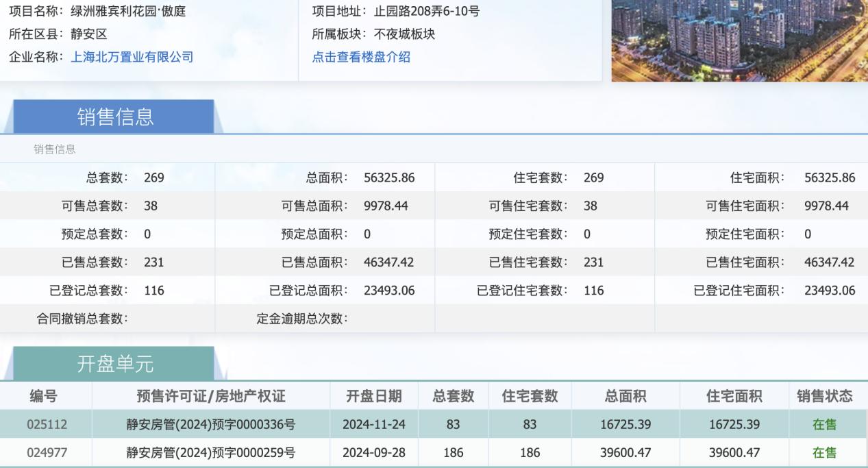
Task: Click the 可售住宅面积 value 9978.44
Action: (827, 206)
